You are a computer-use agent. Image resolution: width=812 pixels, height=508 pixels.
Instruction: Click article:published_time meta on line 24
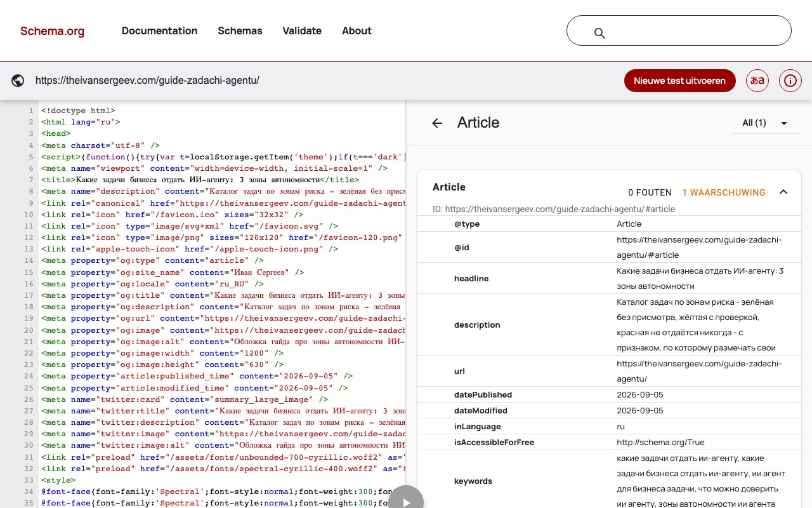(x=197, y=376)
